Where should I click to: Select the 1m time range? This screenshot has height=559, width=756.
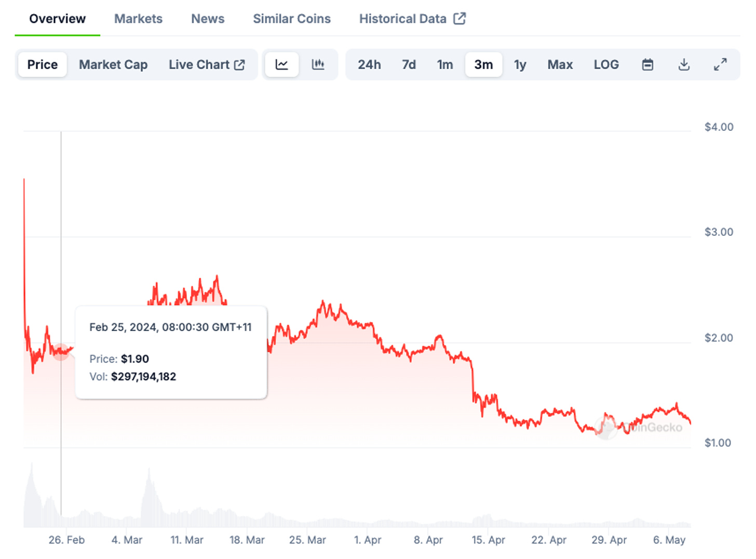[445, 65]
